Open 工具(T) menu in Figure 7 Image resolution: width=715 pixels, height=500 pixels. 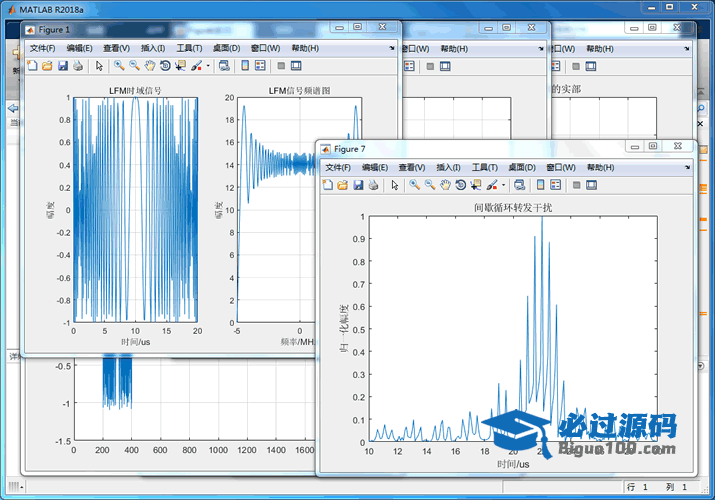coord(485,168)
